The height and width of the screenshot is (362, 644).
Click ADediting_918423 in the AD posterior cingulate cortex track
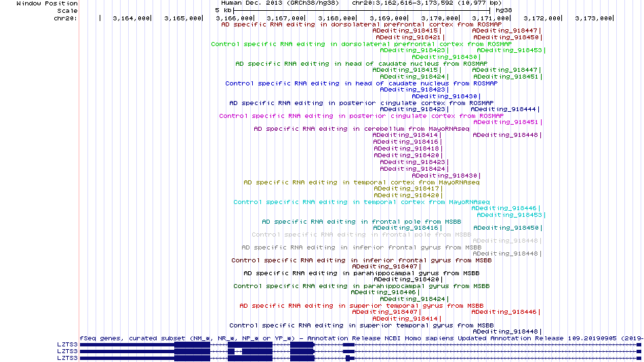click(x=414, y=109)
